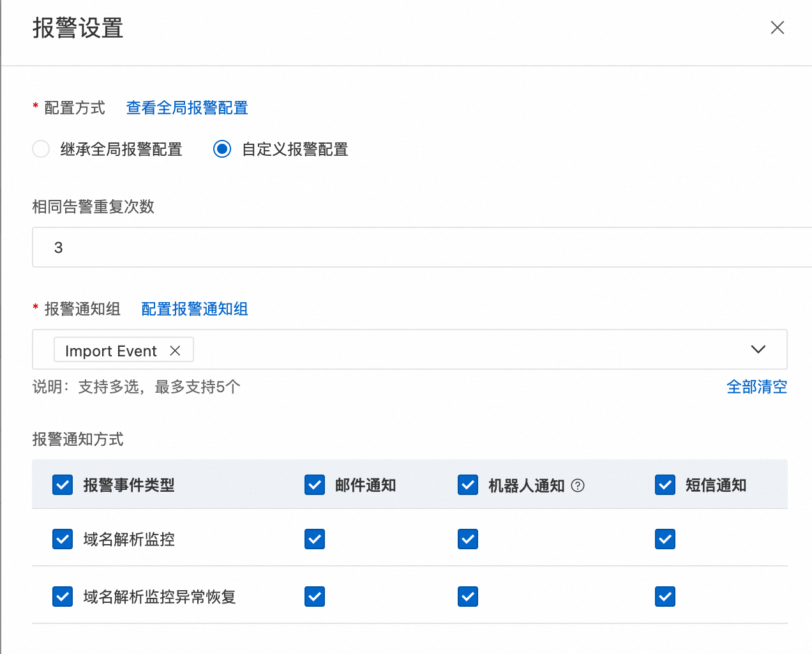The height and width of the screenshot is (654, 812).
Task: Close the 报警设置 dialog
Action: pos(777,27)
